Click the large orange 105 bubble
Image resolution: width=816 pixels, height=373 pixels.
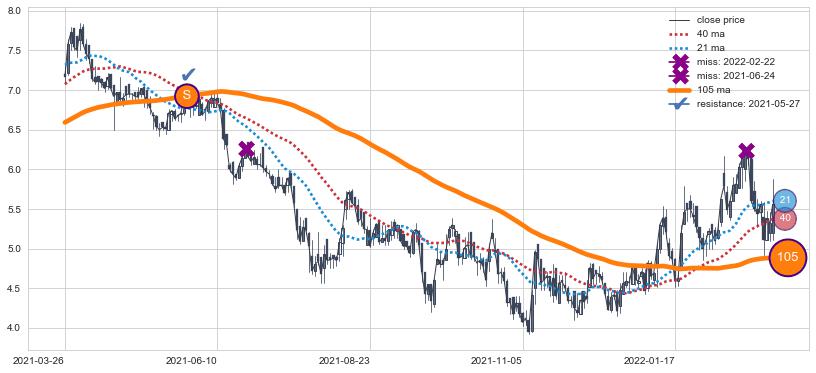(787, 257)
